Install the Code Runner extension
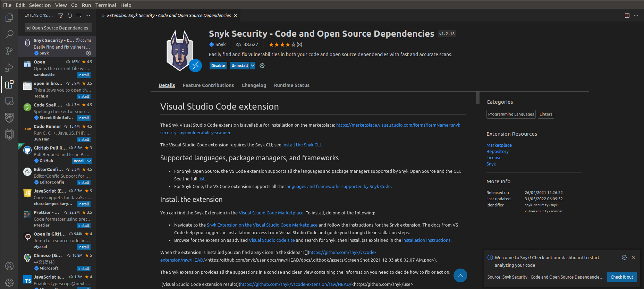The width and height of the screenshot is (644, 289). [x=84, y=139]
